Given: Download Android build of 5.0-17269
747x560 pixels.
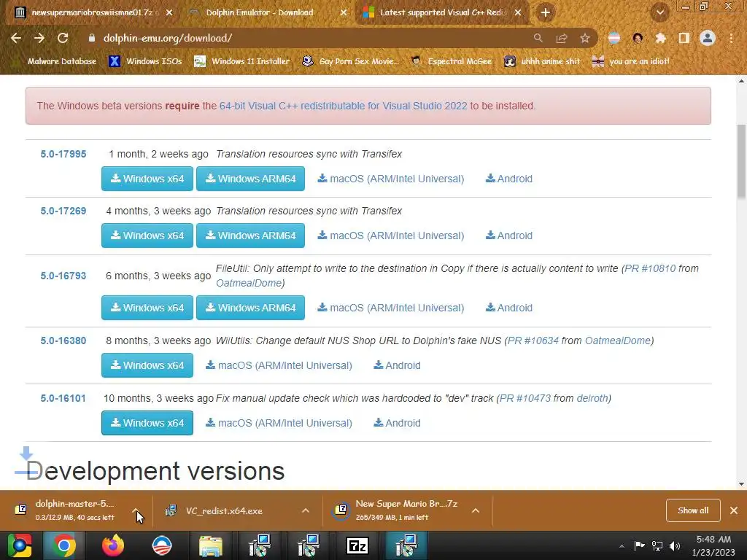Looking at the screenshot, I should coord(508,236).
